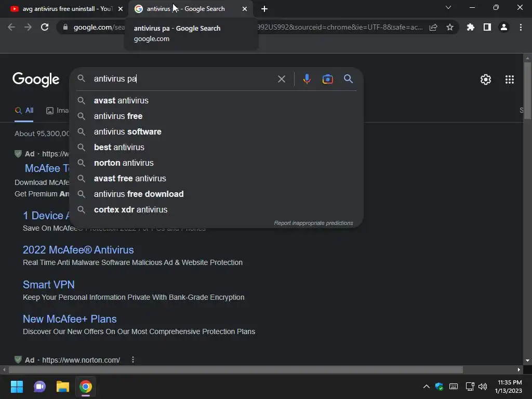Image resolution: width=532 pixels, height=399 pixels.
Task: Click Report inappropriate predictions link
Action: pyautogui.click(x=313, y=223)
